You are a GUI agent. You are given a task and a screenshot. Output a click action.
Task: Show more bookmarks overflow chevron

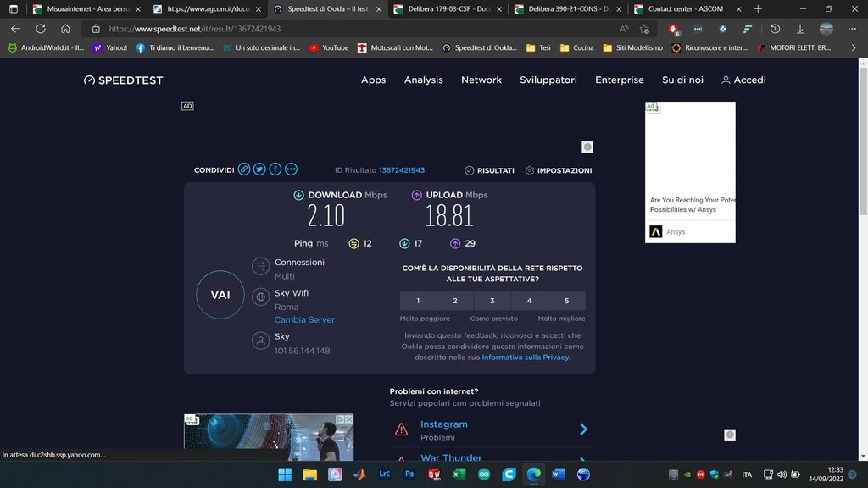point(853,47)
